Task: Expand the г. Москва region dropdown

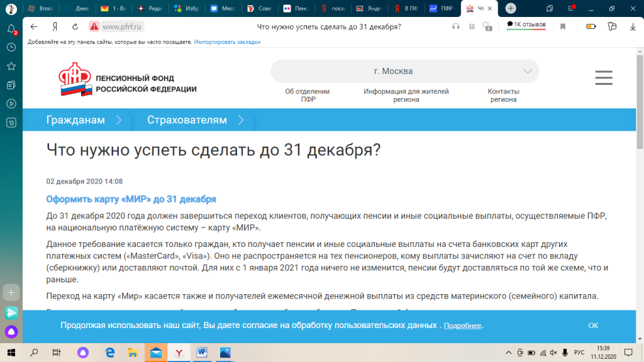Action: click(404, 71)
